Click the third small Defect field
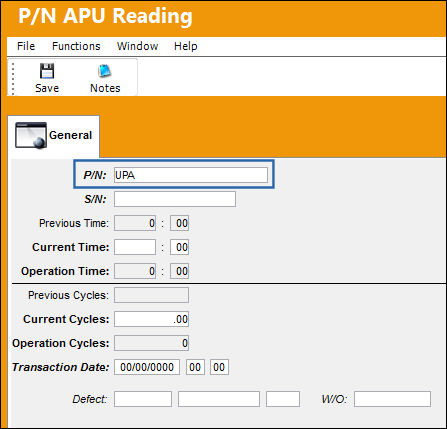The width and height of the screenshot is (447, 429). click(283, 399)
